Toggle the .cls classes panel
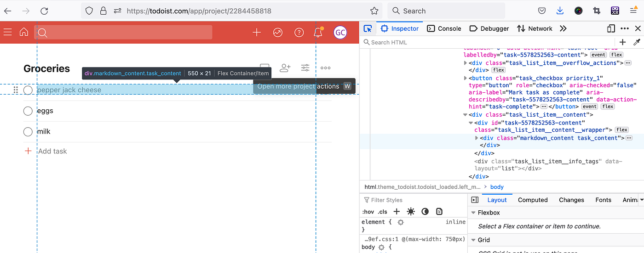644x253 pixels. coord(383,212)
